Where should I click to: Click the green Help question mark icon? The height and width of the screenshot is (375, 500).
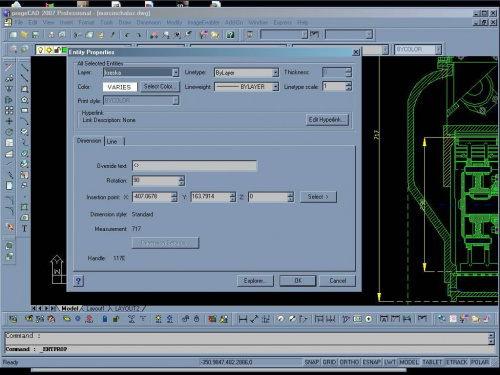[x=230, y=35]
